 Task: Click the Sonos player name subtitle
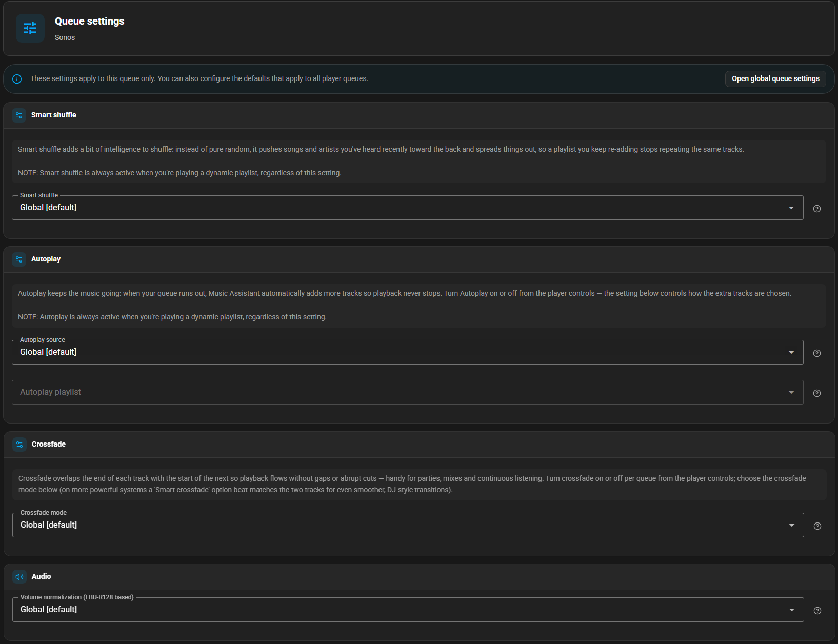point(65,38)
